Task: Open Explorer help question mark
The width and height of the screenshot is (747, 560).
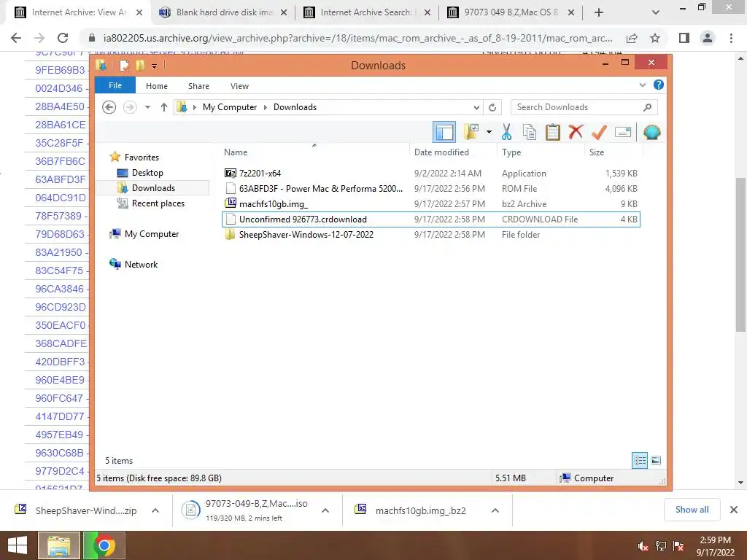Action: 659,85
